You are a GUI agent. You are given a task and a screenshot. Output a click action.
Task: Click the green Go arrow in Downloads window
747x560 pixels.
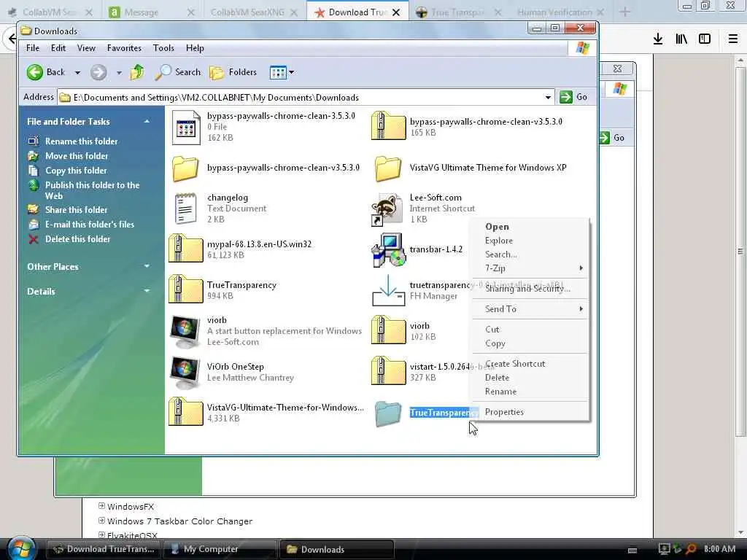(x=566, y=97)
